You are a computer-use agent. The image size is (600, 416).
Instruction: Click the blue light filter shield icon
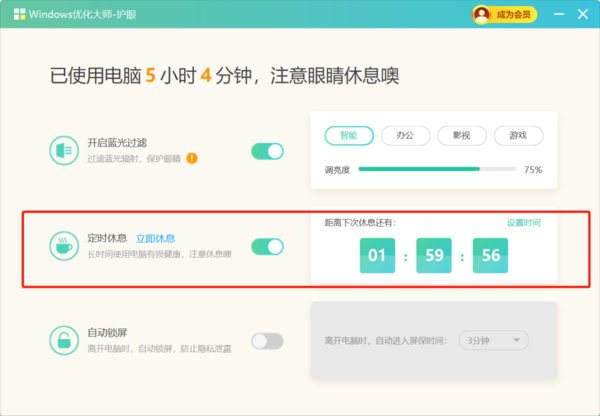click(64, 151)
